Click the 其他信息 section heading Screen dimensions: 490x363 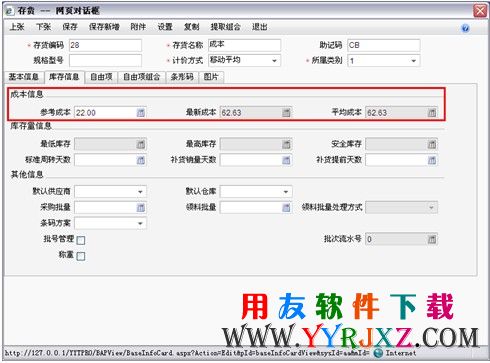tap(27, 174)
